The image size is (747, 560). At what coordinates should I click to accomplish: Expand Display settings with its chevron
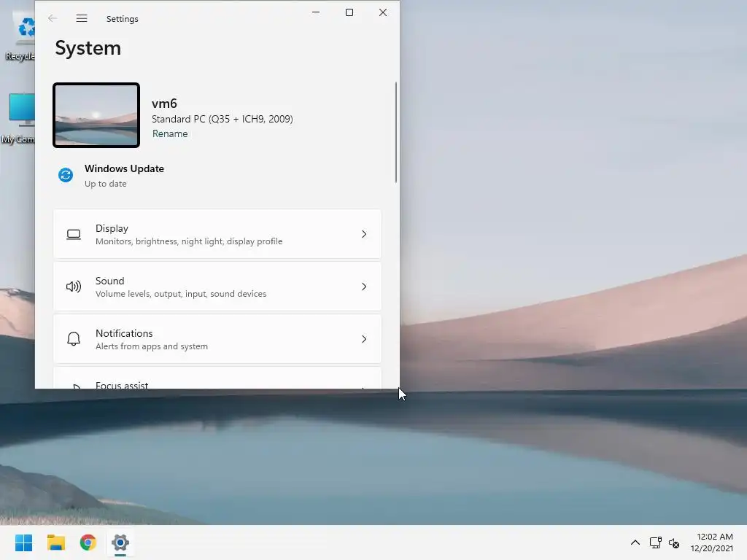(364, 234)
